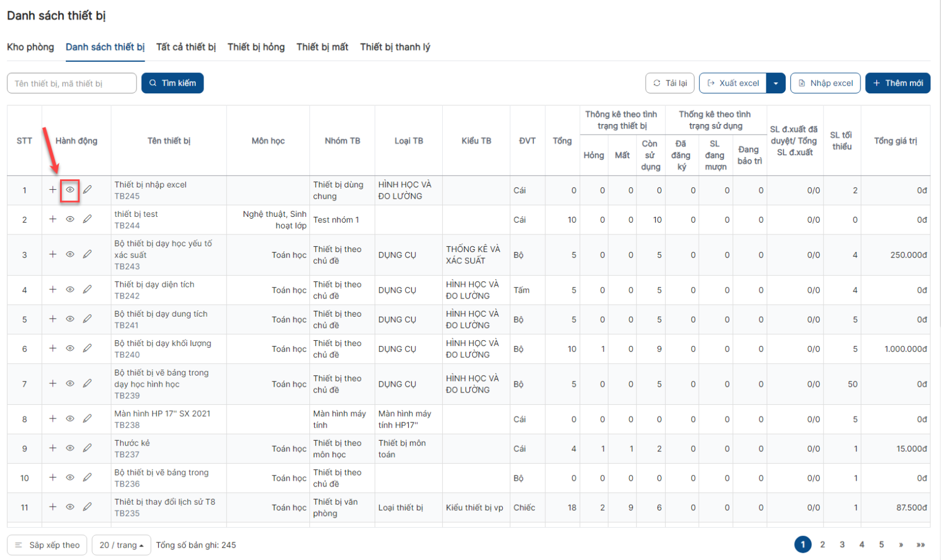Go to the Thiết bị thanh lý tab

pyautogui.click(x=395, y=47)
